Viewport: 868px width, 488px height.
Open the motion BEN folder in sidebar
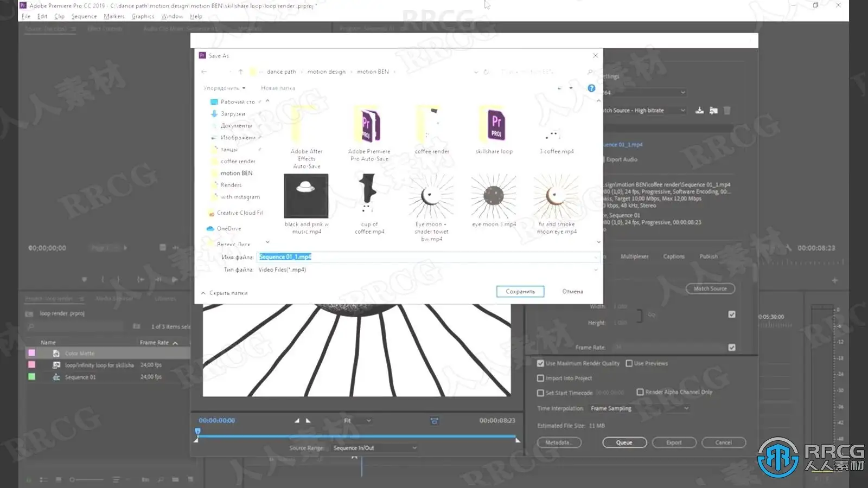coord(232,174)
